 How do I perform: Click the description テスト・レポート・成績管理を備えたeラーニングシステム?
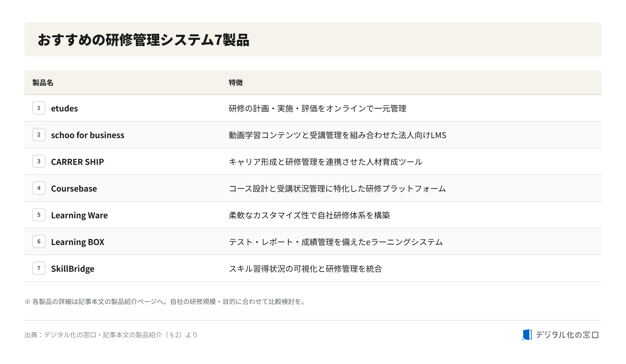(336, 242)
